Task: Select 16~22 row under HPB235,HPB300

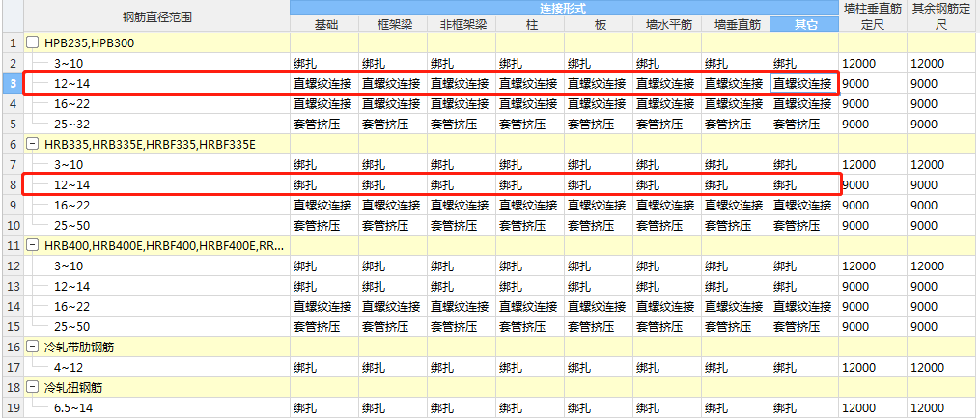Action: pos(156,103)
